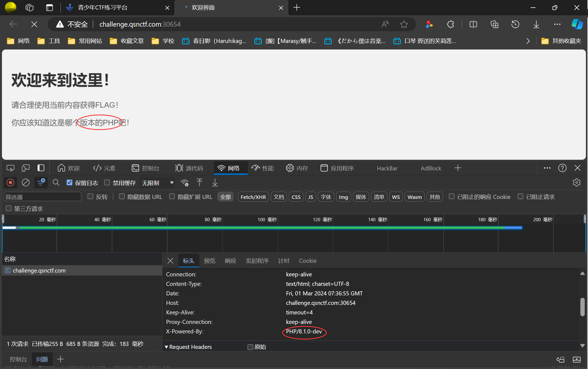Open Copilot sidebar icon
The image size is (588, 369).
(x=577, y=24)
